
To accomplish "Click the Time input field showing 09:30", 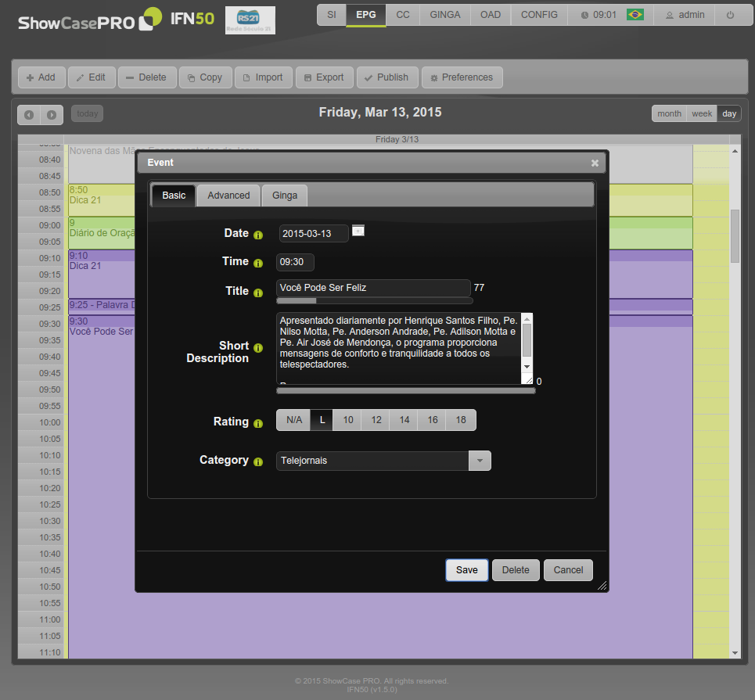I will click(x=295, y=262).
